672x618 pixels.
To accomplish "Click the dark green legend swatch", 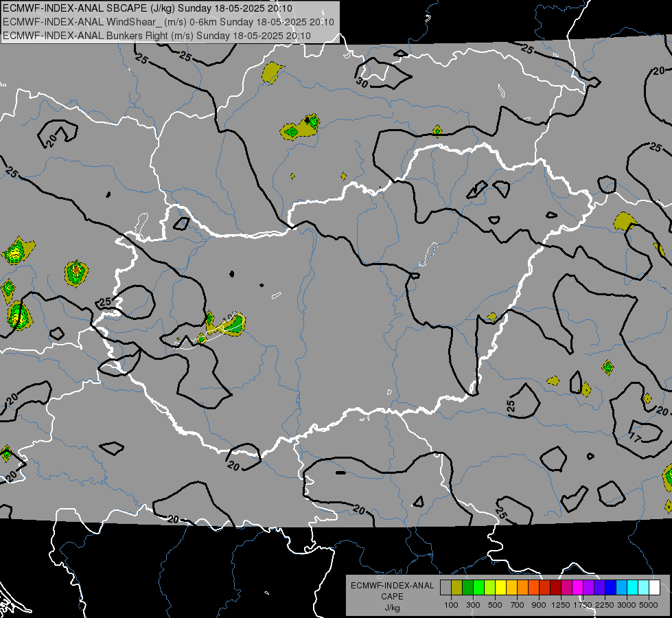I will point(468,587).
